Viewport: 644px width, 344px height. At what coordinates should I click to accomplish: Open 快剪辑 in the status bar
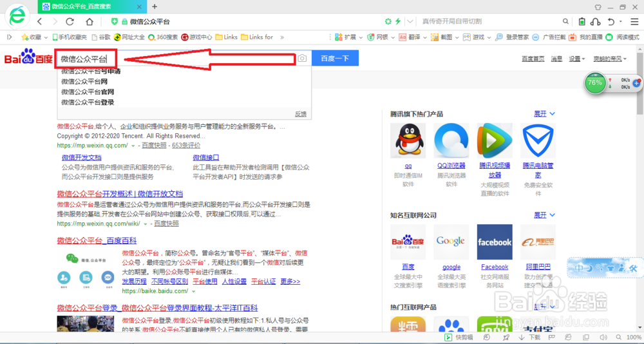tap(459, 337)
